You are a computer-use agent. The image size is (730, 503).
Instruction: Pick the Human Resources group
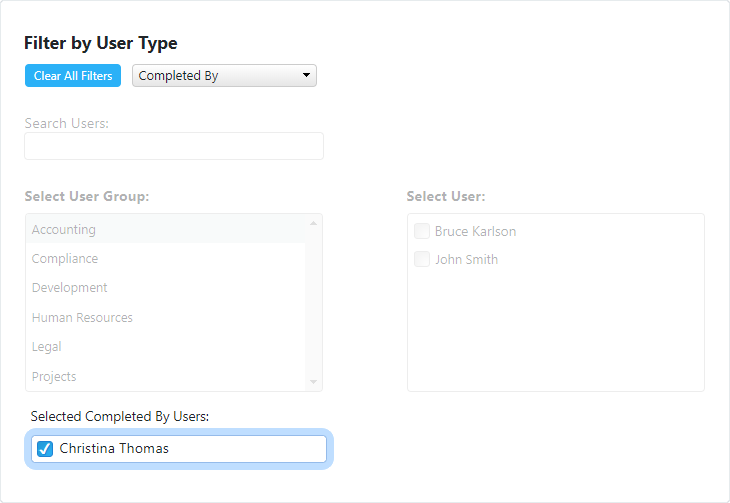(x=165, y=317)
